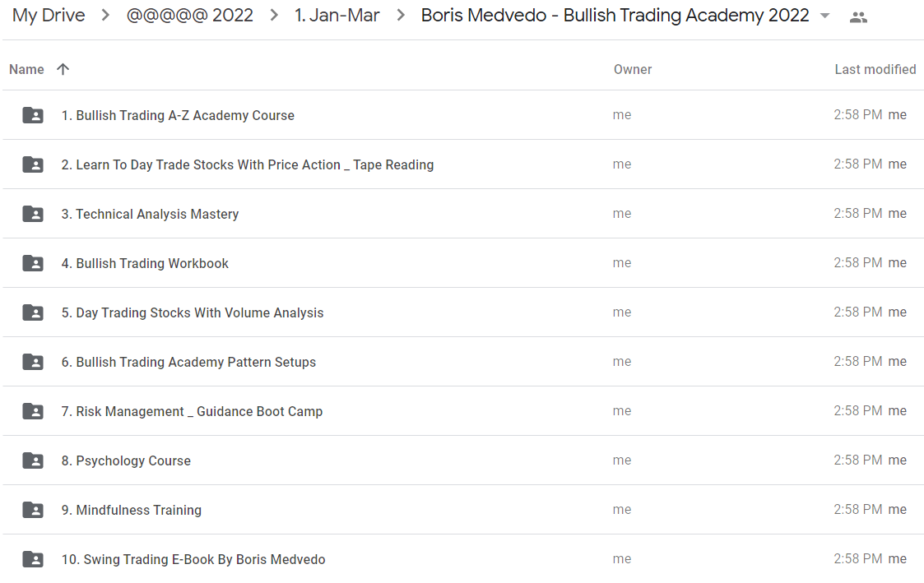Click the chevron after My Drive breadcrumb
Screen dimensions: 924x583
(x=105, y=16)
